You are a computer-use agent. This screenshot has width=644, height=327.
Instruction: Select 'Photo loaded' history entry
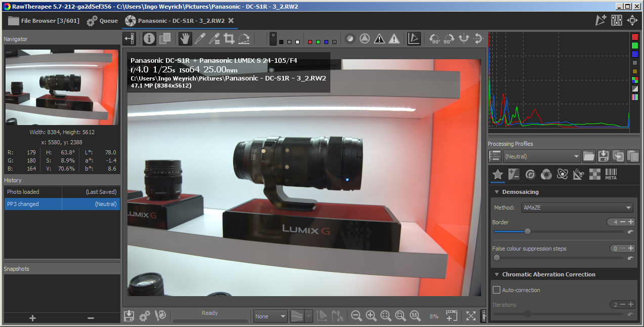(x=62, y=192)
